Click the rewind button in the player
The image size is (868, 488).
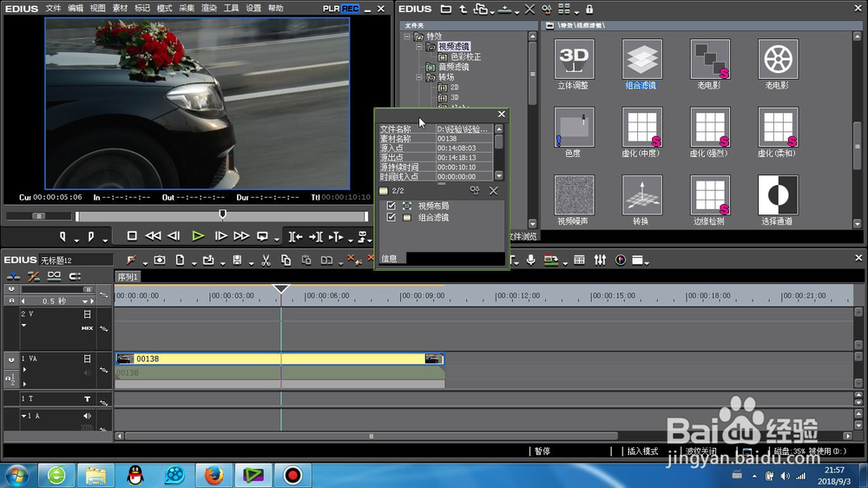click(x=153, y=236)
